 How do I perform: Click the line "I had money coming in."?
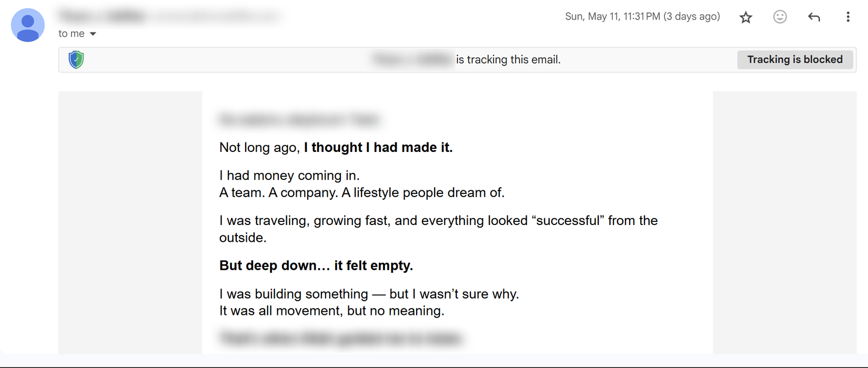(289, 175)
